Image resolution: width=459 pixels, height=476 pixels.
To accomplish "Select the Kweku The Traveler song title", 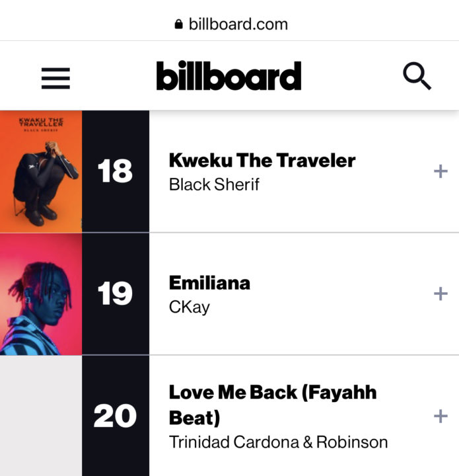I will pyautogui.click(x=262, y=160).
